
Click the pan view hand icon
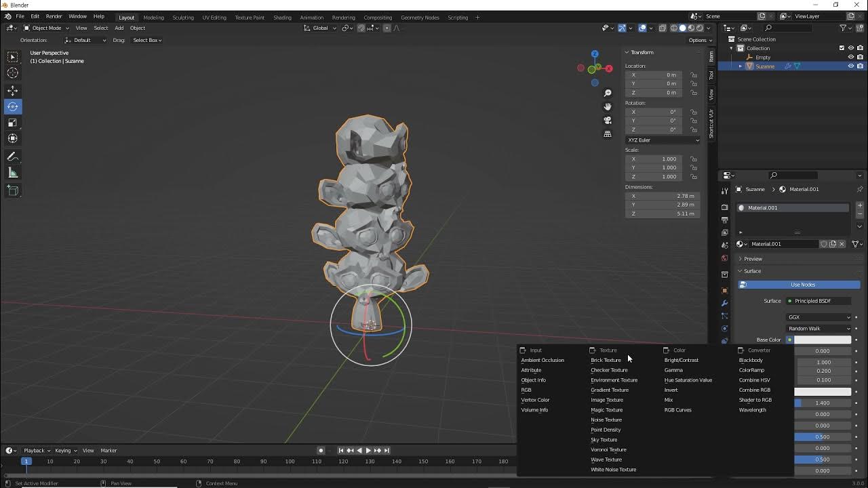click(608, 106)
